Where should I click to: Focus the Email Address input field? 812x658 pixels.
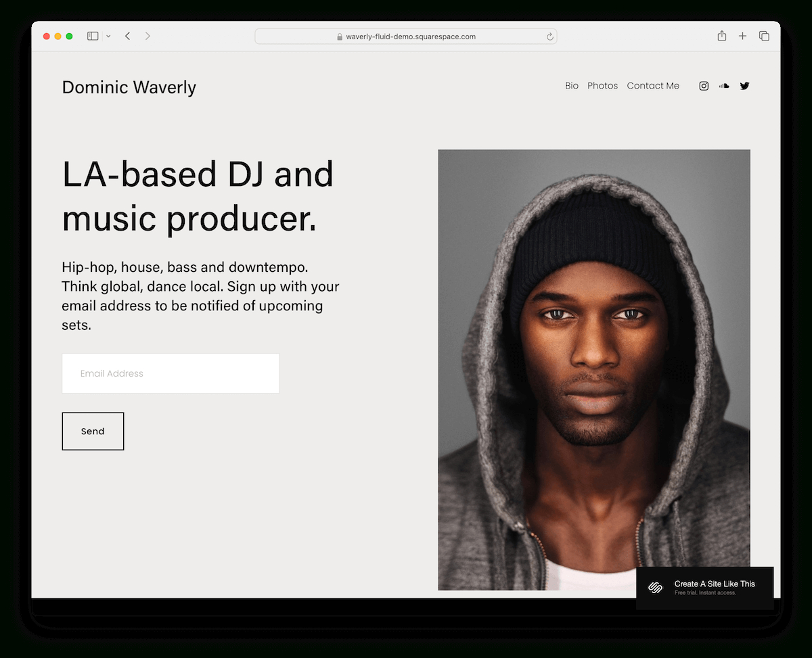(x=171, y=373)
